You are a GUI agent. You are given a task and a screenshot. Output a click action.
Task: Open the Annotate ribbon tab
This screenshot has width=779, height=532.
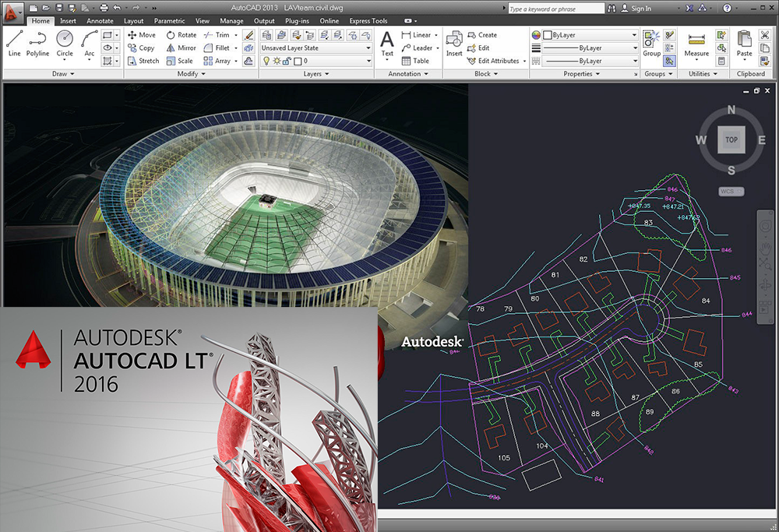[100, 21]
